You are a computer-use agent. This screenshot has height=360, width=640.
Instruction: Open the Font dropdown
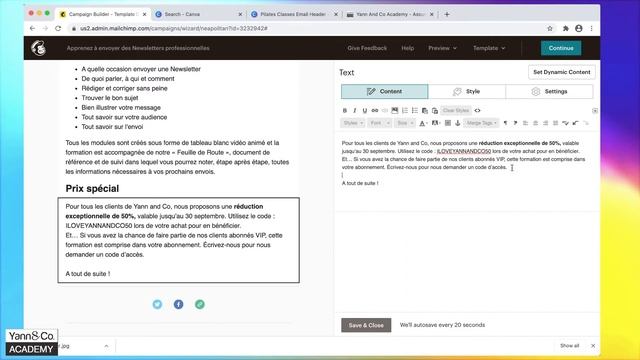click(x=380, y=123)
